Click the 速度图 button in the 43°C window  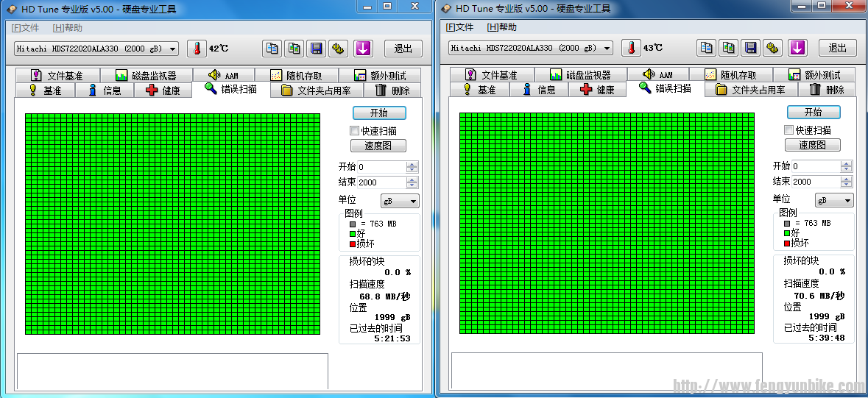[813, 146]
